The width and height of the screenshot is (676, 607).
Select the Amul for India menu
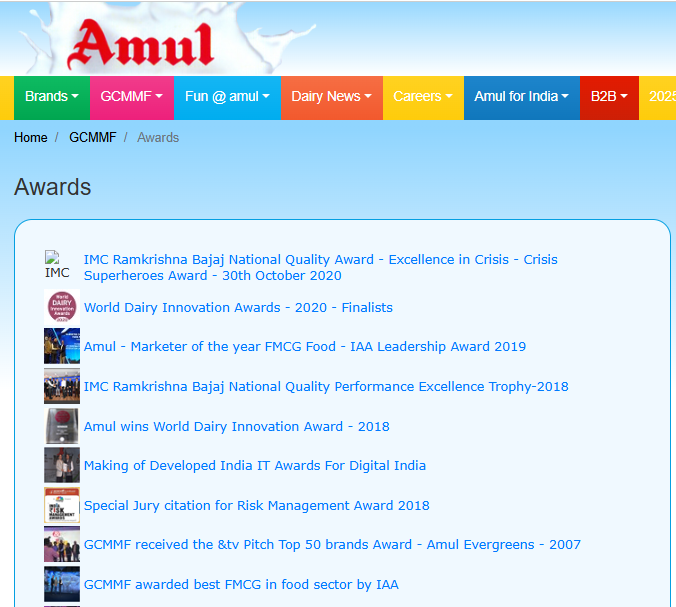point(521,97)
